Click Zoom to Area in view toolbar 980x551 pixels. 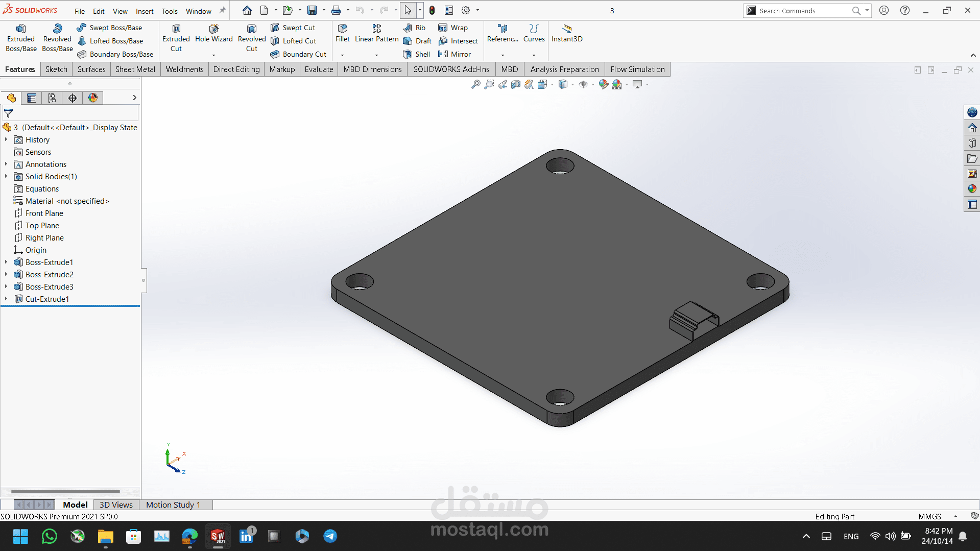(489, 85)
